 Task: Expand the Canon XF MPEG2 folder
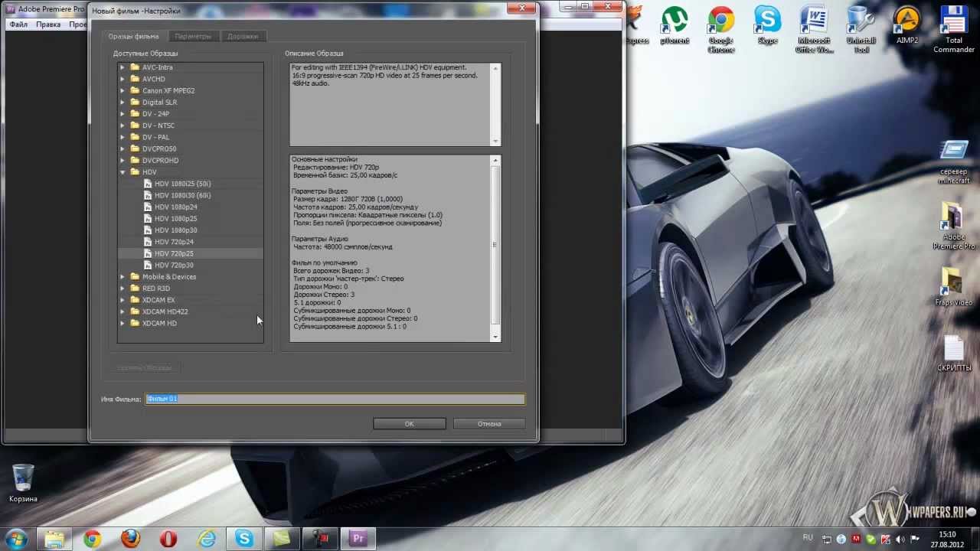pyautogui.click(x=122, y=90)
